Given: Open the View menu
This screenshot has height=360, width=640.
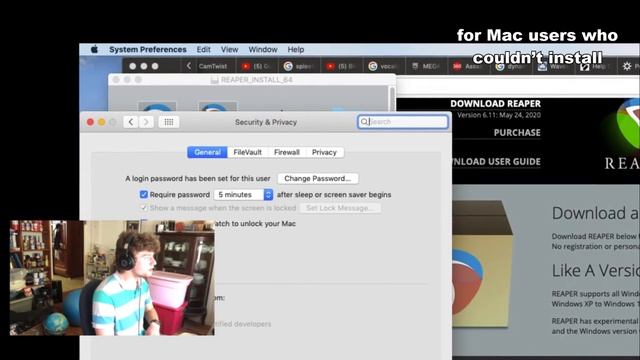Looking at the screenshot, I should click(229, 49).
